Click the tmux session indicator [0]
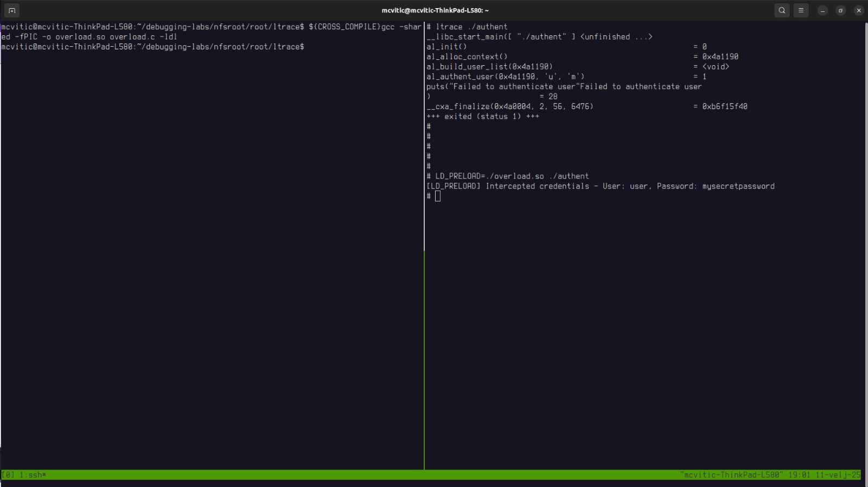The image size is (868, 487). pyautogui.click(x=8, y=475)
